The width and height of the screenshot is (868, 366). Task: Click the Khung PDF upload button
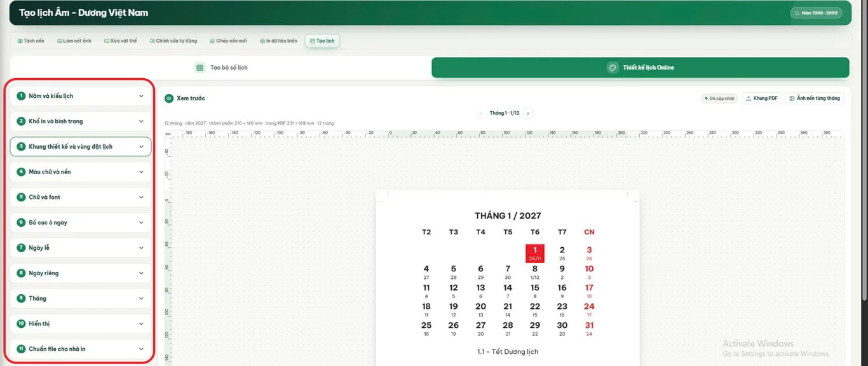(761, 98)
